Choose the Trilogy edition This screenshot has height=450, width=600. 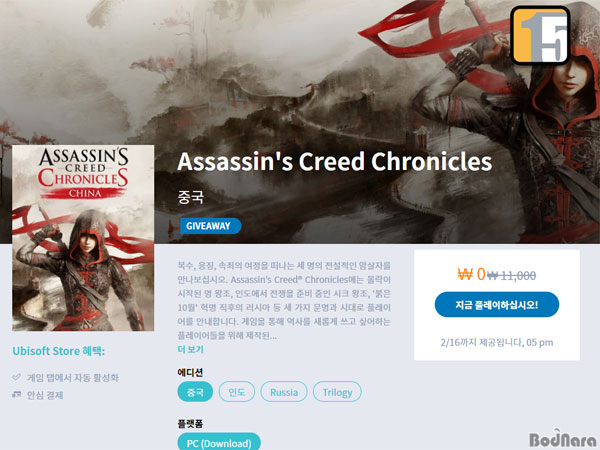click(x=337, y=392)
